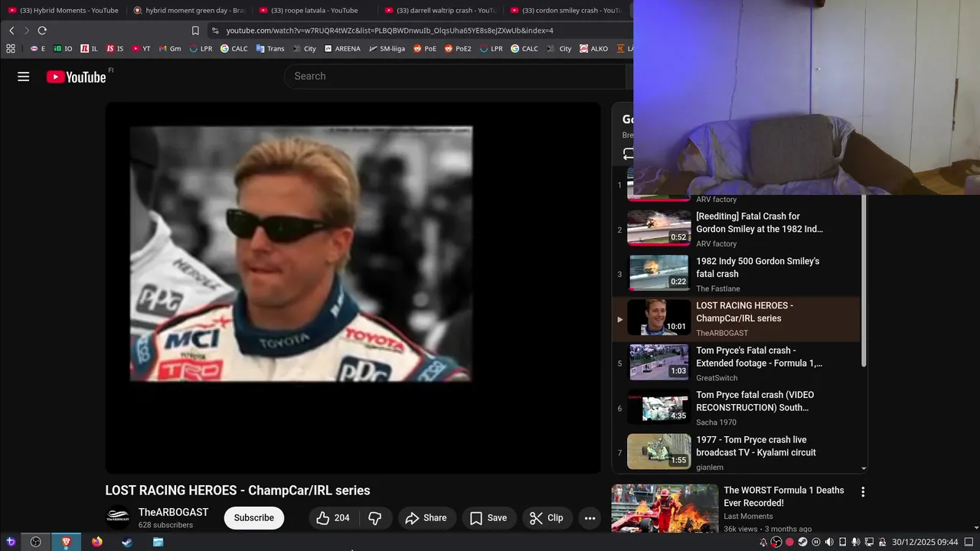Click the browser back arrow

11,31
